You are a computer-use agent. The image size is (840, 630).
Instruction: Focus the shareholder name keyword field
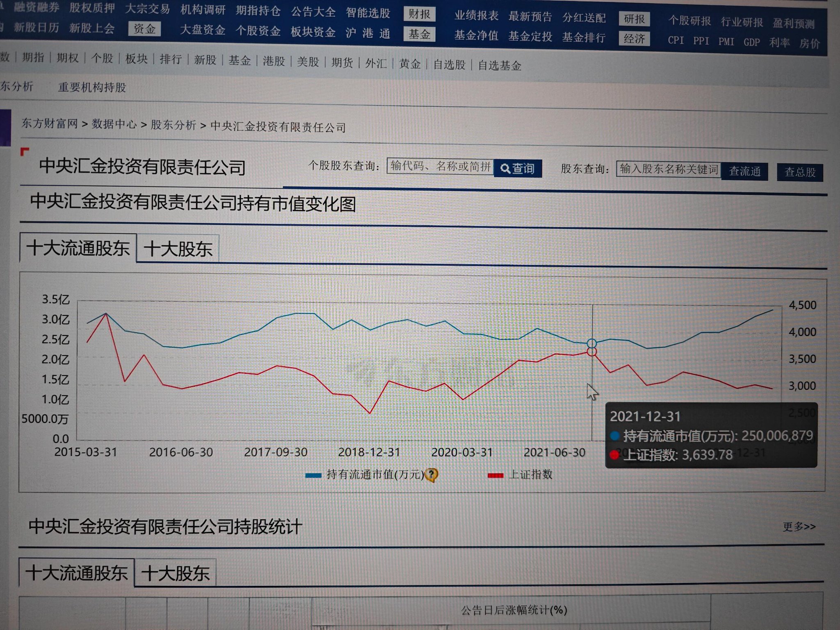click(x=668, y=169)
